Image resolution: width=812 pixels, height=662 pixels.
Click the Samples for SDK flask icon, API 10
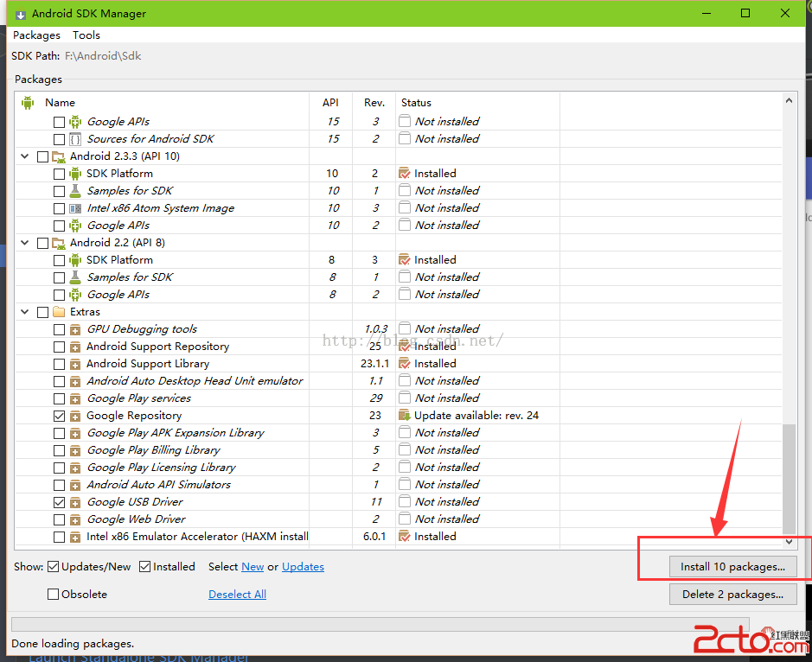tap(75, 190)
